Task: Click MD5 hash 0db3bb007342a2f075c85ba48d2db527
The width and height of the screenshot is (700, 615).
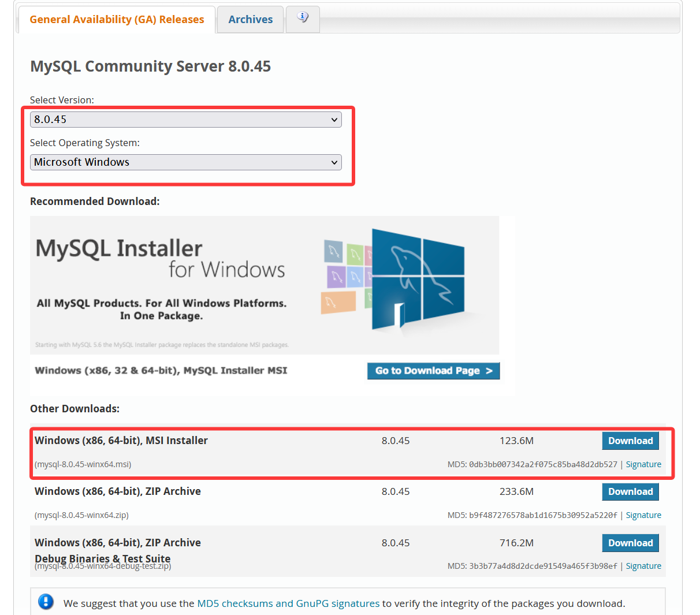Action: tap(543, 464)
